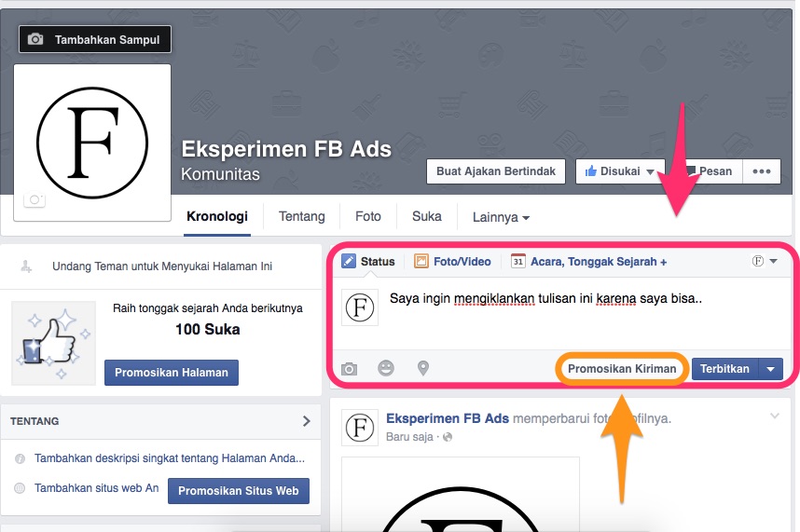The image size is (800, 532).
Task: Open the dropdown arrow next to Terbitkan
Action: [771, 368]
